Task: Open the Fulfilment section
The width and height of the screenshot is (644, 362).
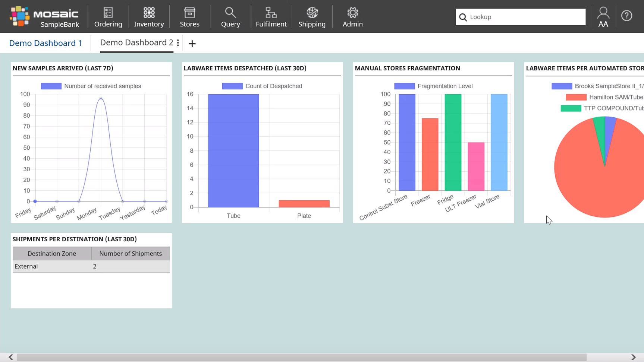Action: pyautogui.click(x=271, y=16)
